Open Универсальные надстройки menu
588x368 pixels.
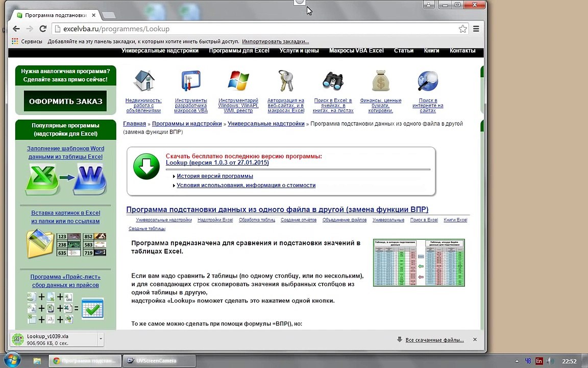coord(160,51)
